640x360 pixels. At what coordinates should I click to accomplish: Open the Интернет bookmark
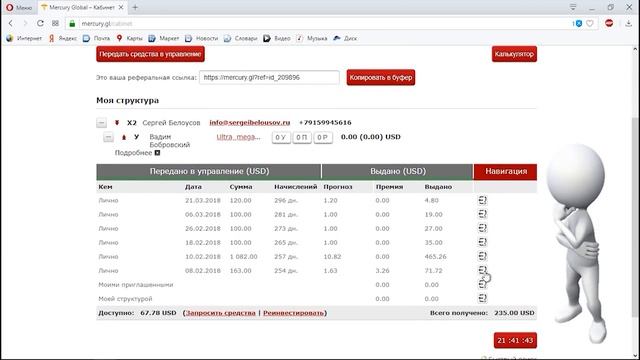point(24,38)
